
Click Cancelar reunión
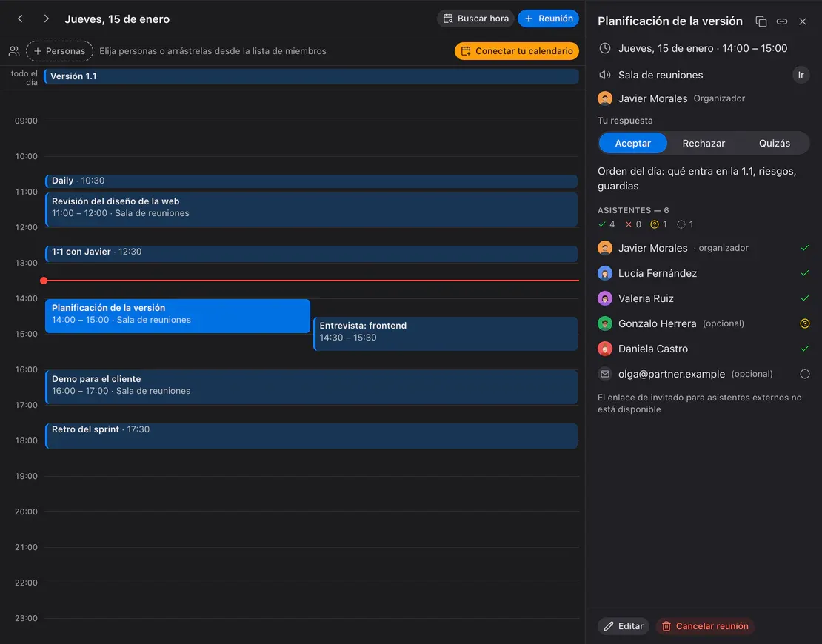tap(704, 626)
